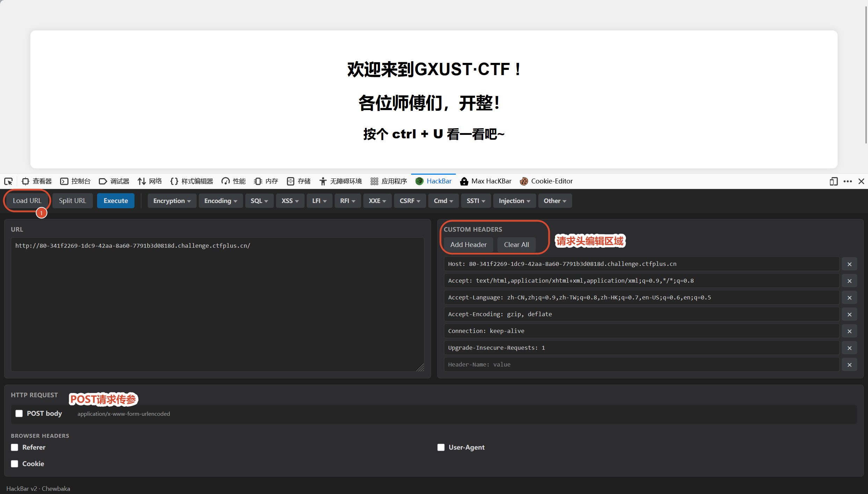Expand the Encoding dropdown
This screenshot has height=494, width=868.
click(221, 201)
